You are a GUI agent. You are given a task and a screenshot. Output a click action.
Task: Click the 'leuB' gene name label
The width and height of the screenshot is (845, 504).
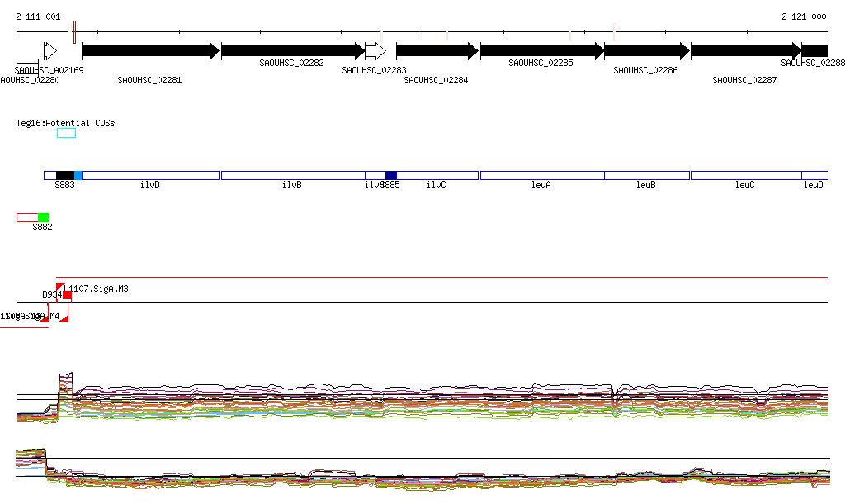click(645, 185)
